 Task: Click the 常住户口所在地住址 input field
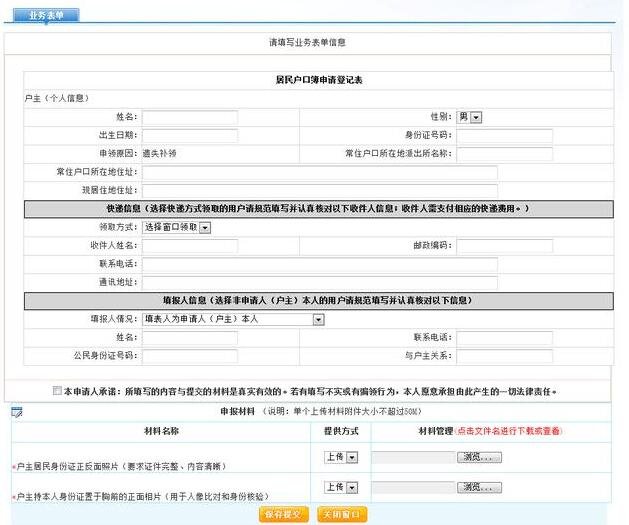pyautogui.click(x=320, y=172)
